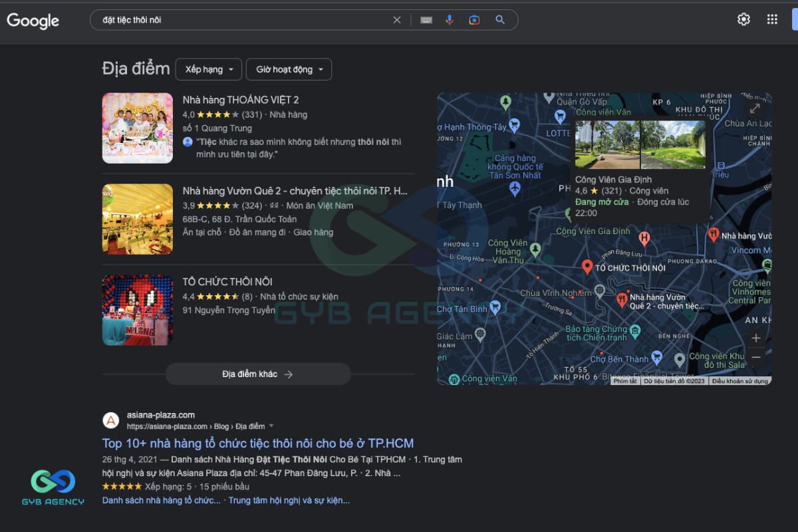Image resolution: width=798 pixels, height=532 pixels.
Task: Click the review quote under THOÁNG VIỆT 2
Action: point(299,148)
